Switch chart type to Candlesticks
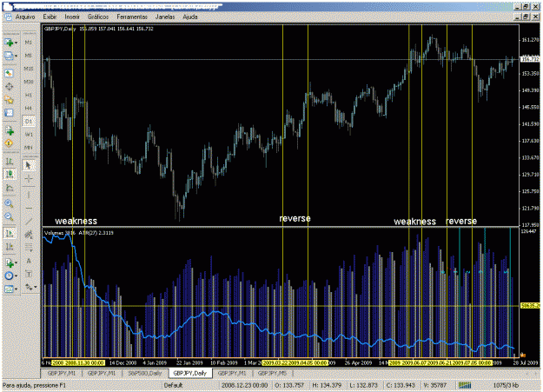This screenshot has width=543, height=392. click(x=9, y=174)
